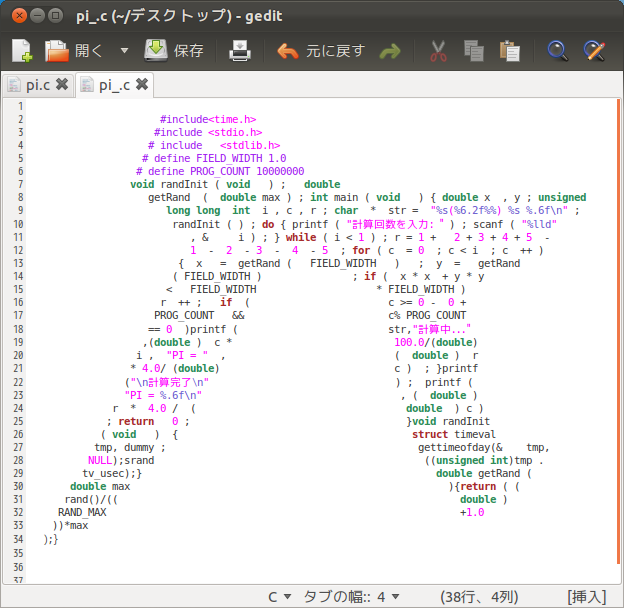Click the save disk icon

[156, 51]
